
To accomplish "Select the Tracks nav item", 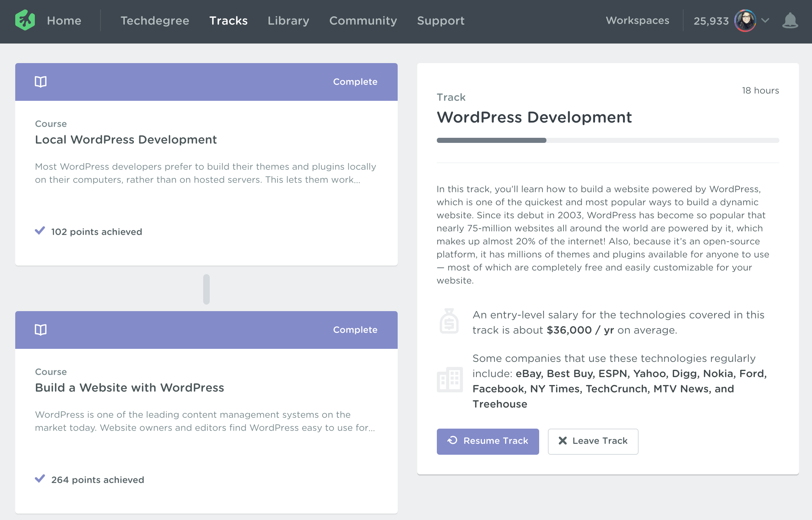I will pyautogui.click(x=228, y=21).
